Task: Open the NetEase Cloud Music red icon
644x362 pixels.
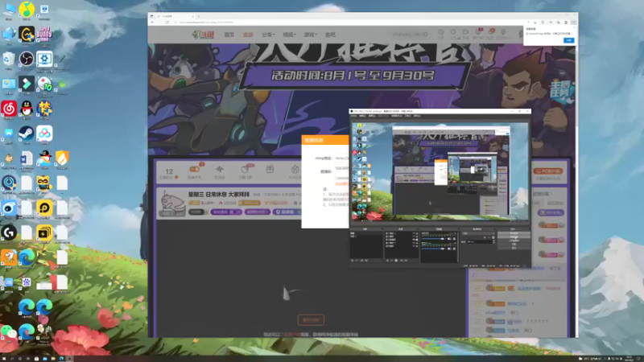Action: click(9, 109)
